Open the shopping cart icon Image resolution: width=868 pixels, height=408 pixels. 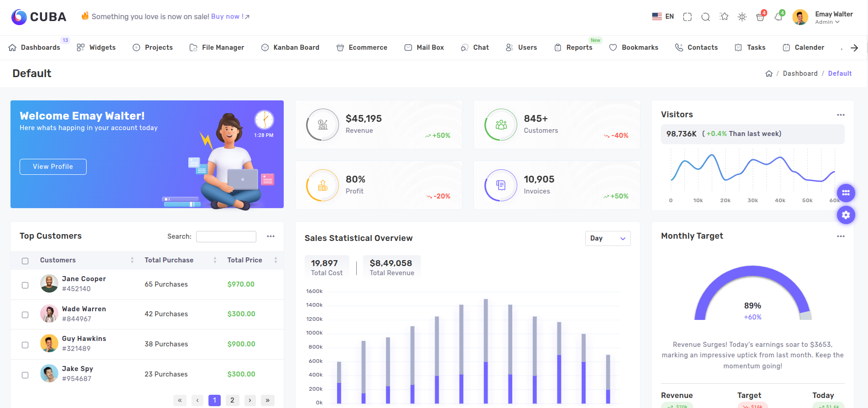tap(760, 17)
